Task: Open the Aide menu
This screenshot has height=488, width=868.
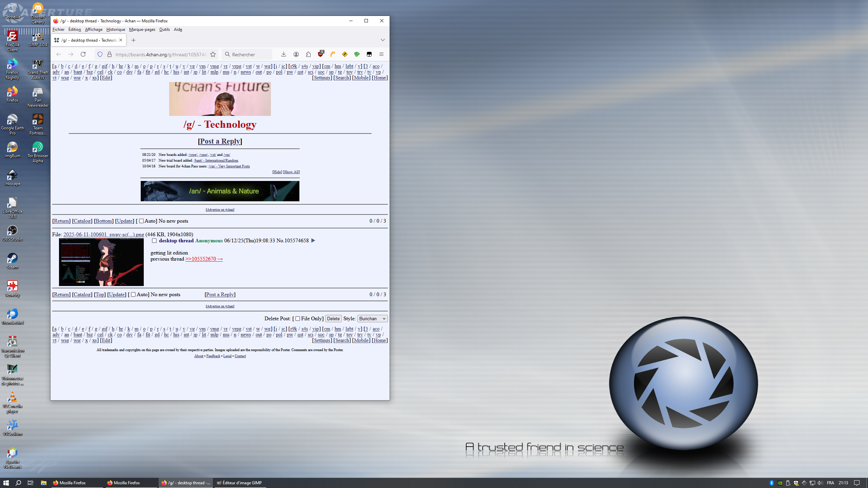Action: coord(178,29)
